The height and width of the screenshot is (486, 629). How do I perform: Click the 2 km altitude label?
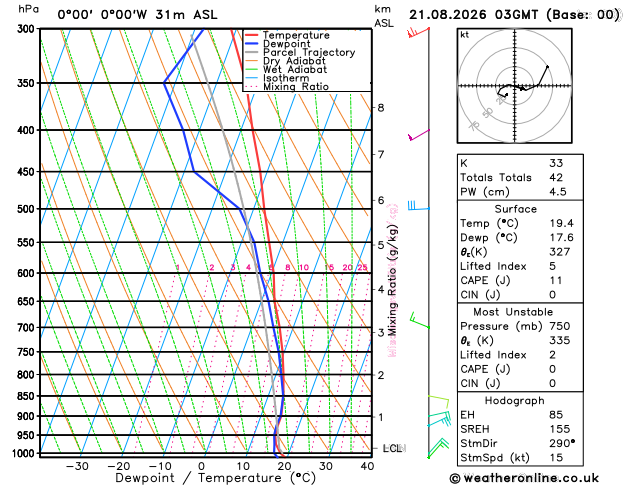click(x=381, y=375)
